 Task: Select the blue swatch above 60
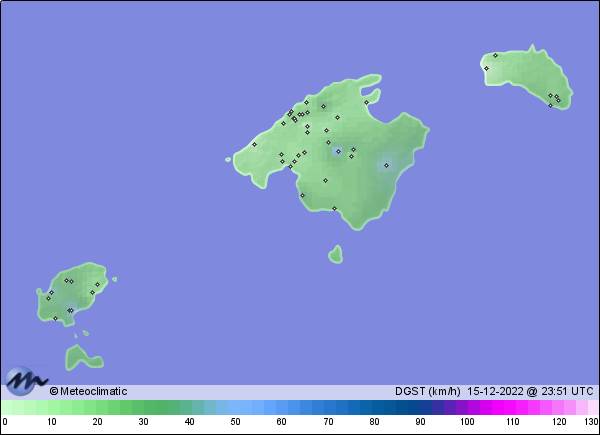point(281,408)
